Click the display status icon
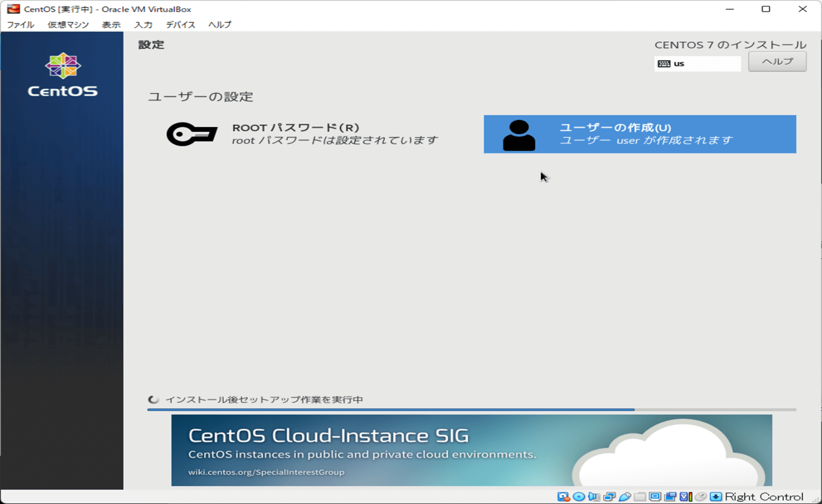 655,497
